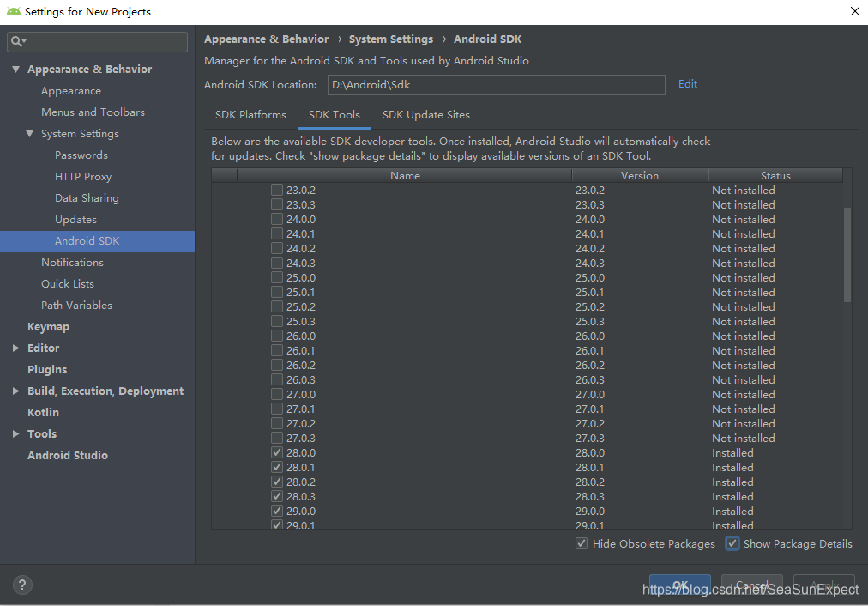The height and width of the screenshot is (606, 868).
Task: Sort by the Version column header
Action: [x=640, y=176]
